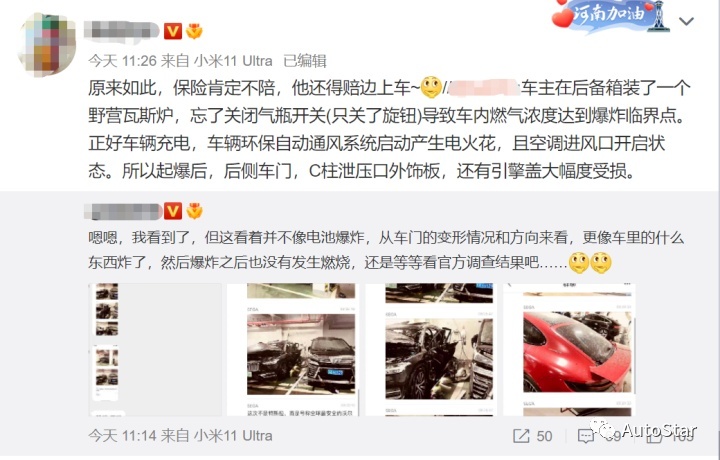Open the top post author's blurred username
Image resolution: width=720 pixels, height=460 pixels.
coord(122,31)
